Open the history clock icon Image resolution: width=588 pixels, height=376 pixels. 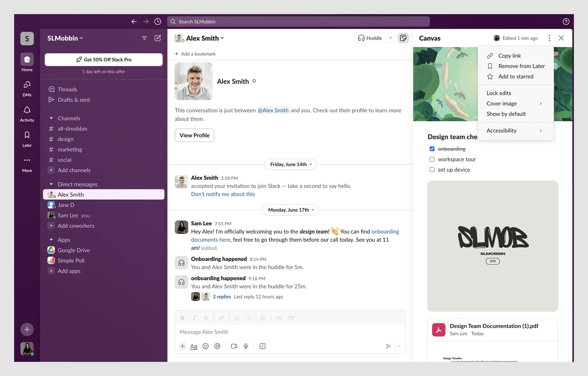pyautogui.click(x=158, y=21)
